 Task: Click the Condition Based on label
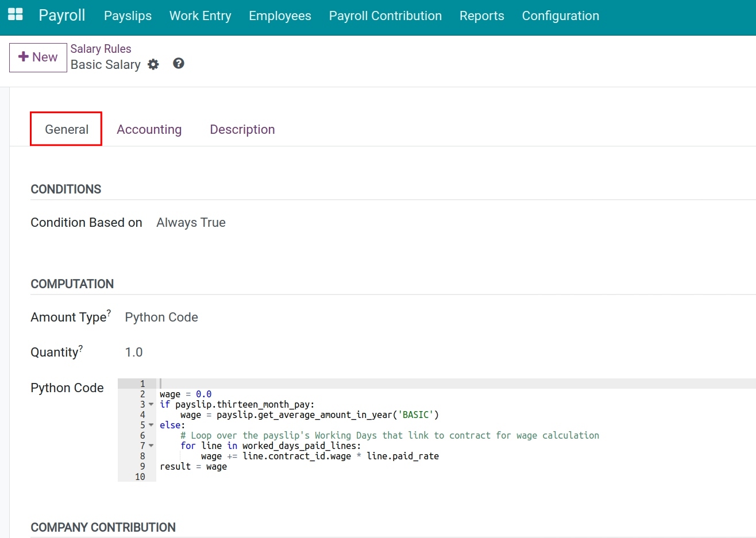(86, 223)
